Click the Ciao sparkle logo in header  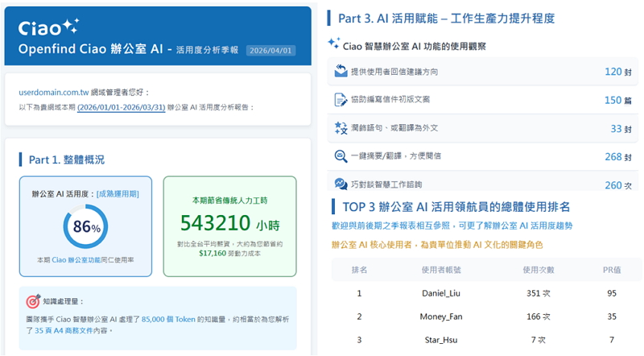(48, 27)
